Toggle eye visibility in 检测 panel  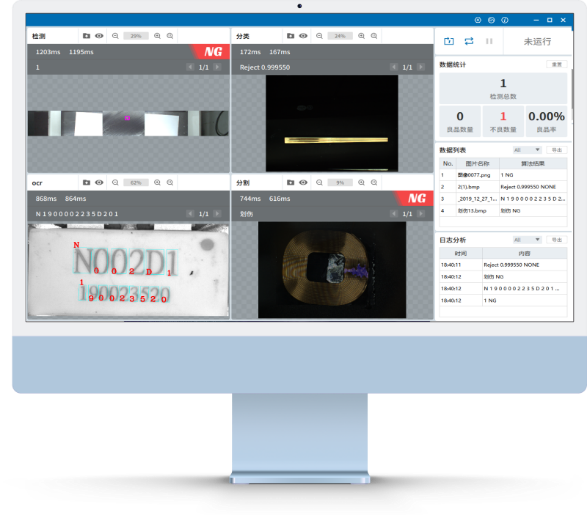click(99, 36)
